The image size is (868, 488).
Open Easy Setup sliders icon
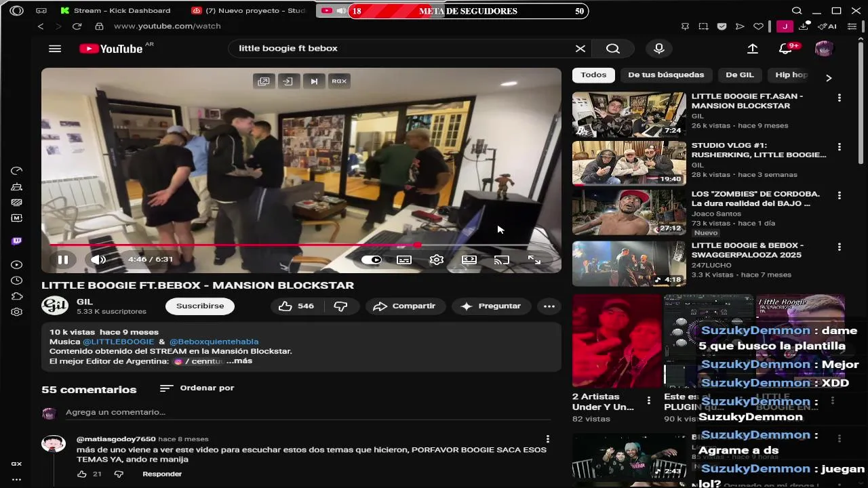[852, 26]
